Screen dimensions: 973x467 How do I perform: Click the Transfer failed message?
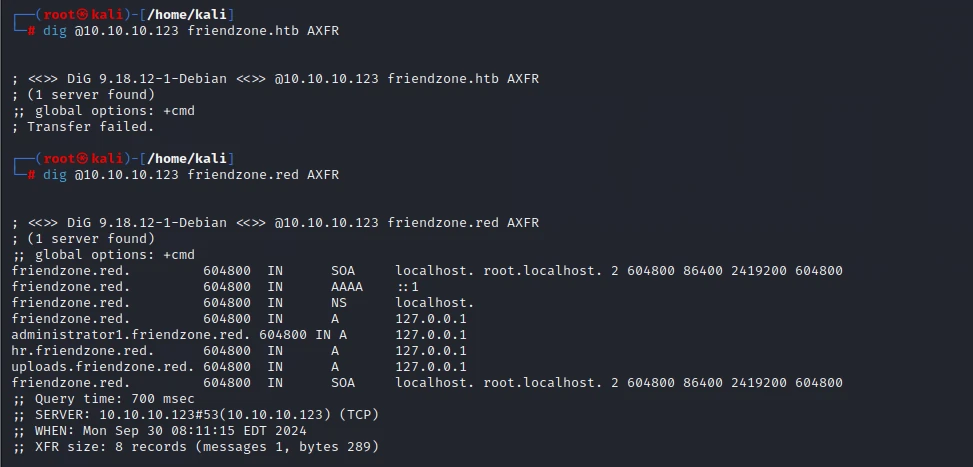(x=83, y=127)
